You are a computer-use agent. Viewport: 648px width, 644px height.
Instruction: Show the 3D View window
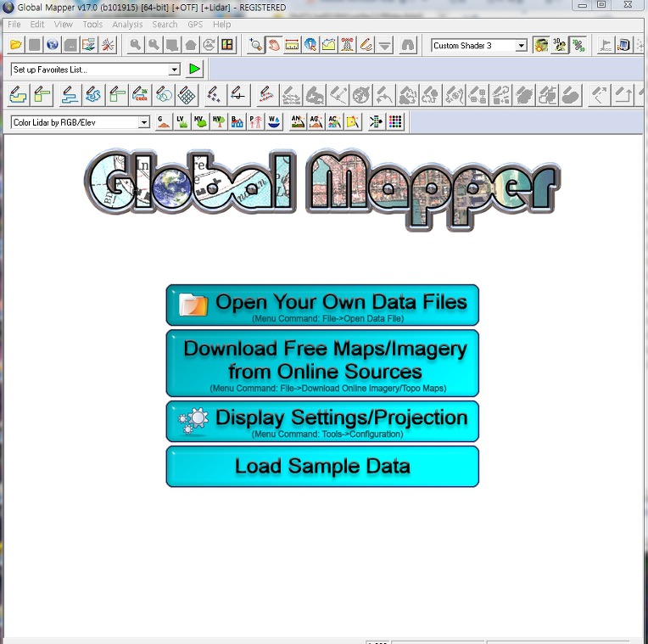click(560, 45)
